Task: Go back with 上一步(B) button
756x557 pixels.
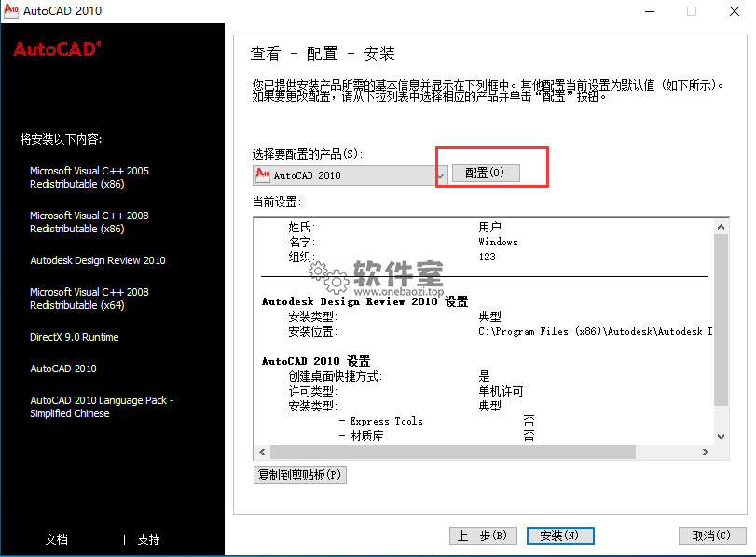Action: click(x=483, y=536)
